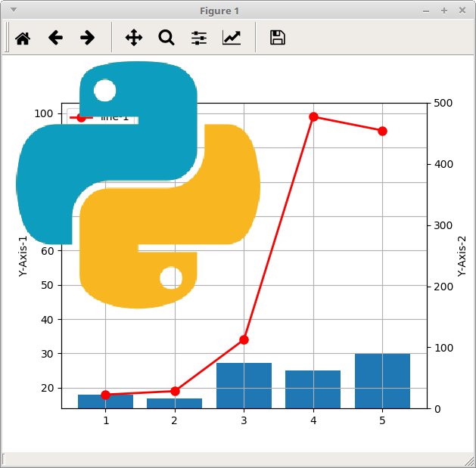Click the red marker at x=2

175,392
